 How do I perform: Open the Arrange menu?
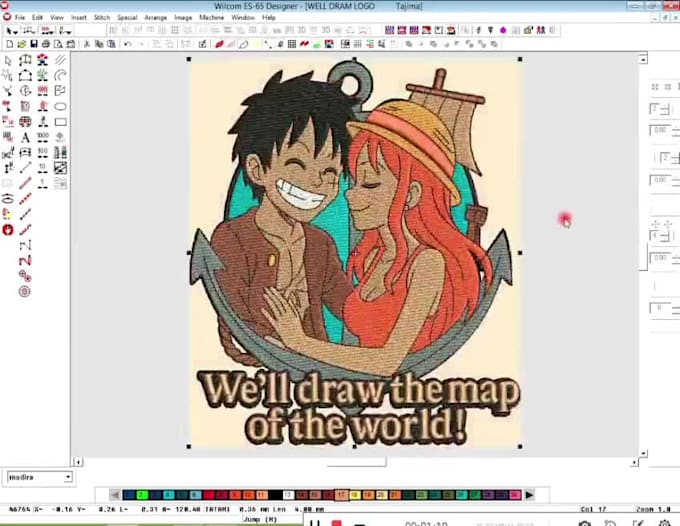pyautogui.click(x=156, y=18)
